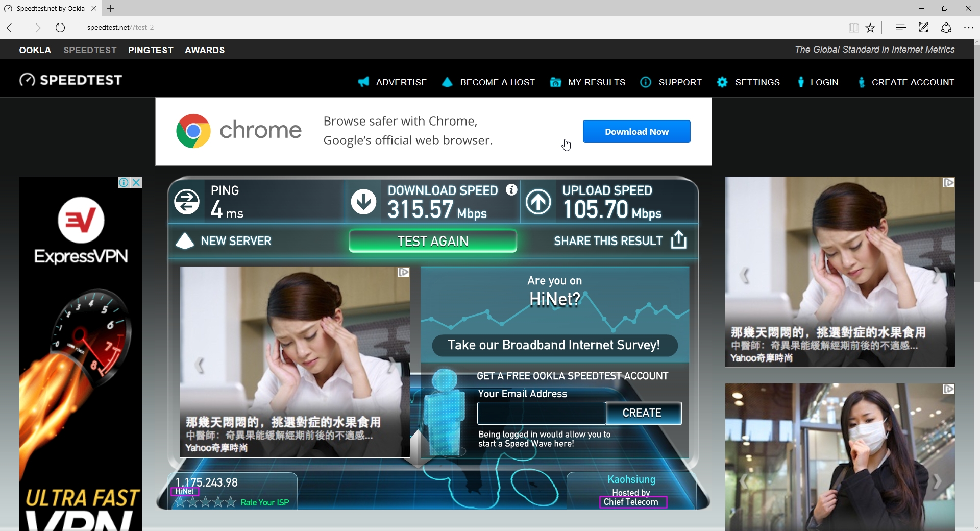Click the upload speed arrow icon
This screenshot has height=531, width=980.
(538, 202)
